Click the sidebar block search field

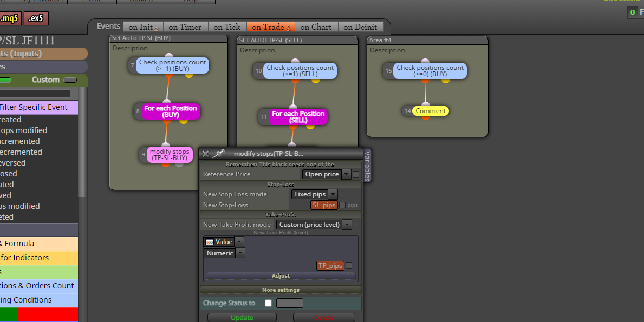pos(35,94)
